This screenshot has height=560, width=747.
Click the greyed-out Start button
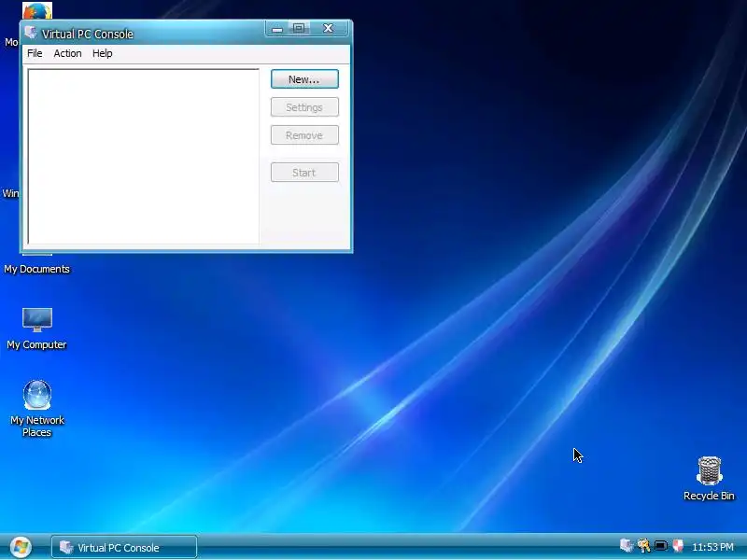[x=304, y=173]
